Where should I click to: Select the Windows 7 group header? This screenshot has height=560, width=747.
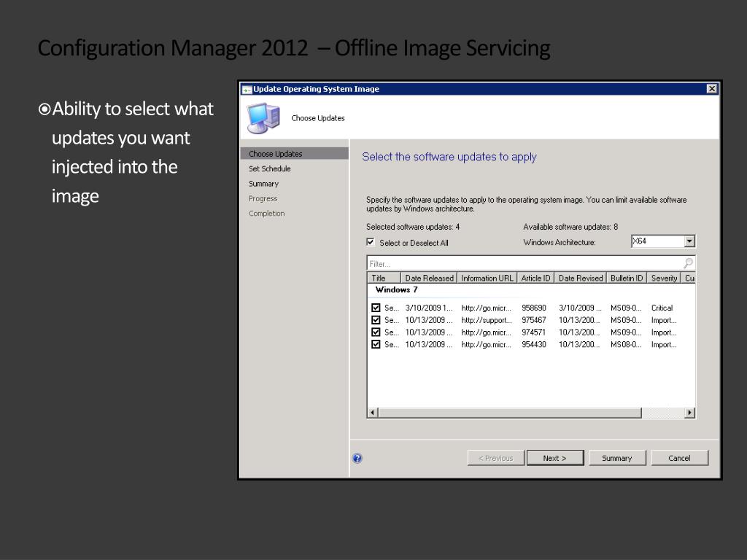tap(396, 289)
